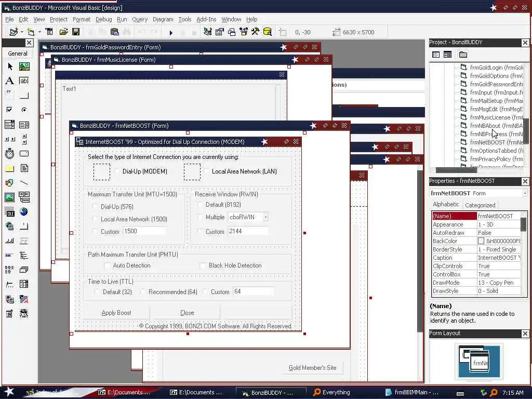Click the Custom TTL field showing 64
Screen dimensions: 532x399
[x=254, y=291]
